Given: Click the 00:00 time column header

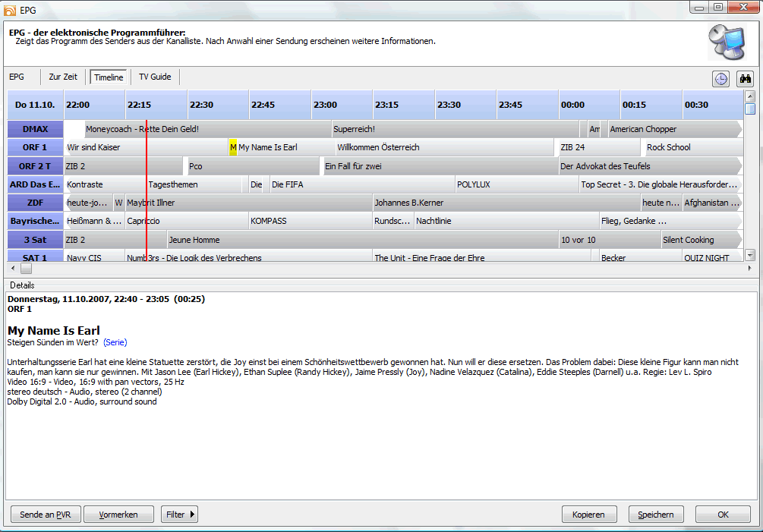Looking at the screenshot, I should pos(589,105).
